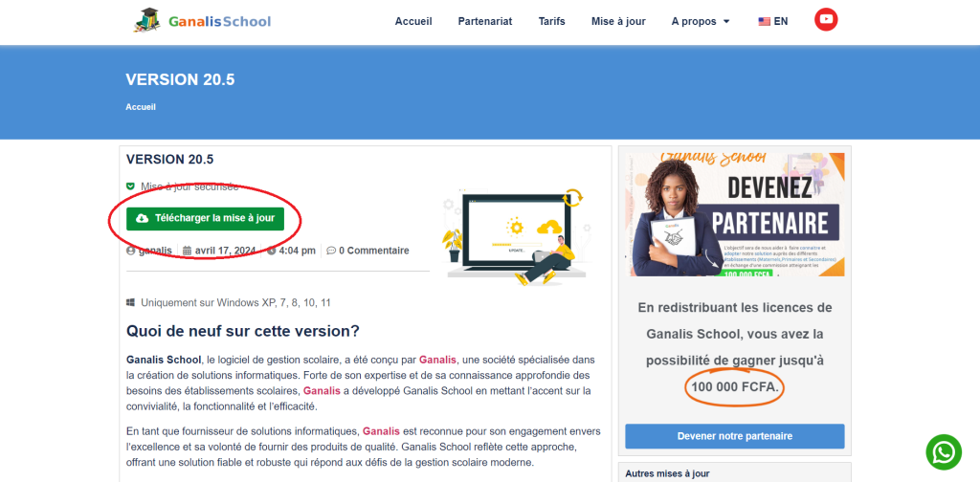This screenshot has height=482, width=980.
Task: Click the Windows logo icon
Action: (x=130, y=303)
